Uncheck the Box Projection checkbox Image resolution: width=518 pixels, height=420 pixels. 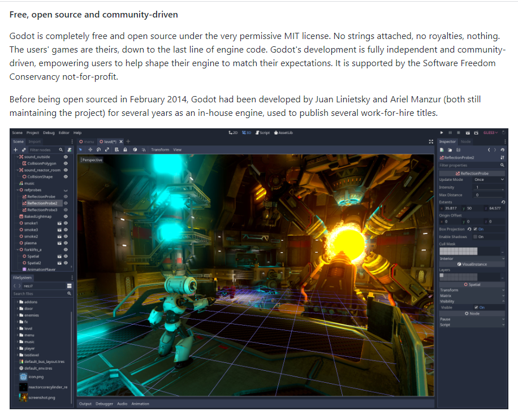coord(476,229)
